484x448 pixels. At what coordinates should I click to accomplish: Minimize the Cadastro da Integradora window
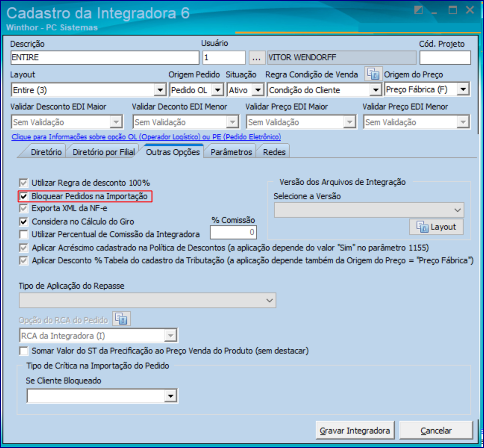tap(434, 12)
